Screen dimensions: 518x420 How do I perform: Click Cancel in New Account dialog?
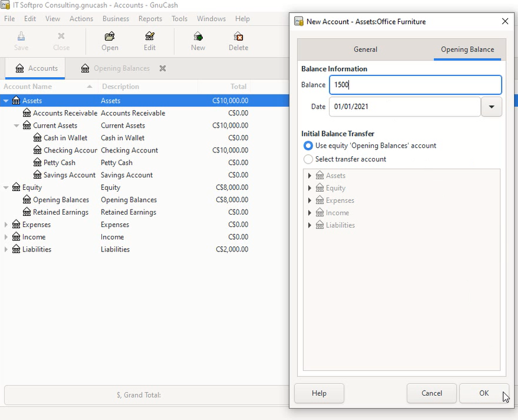click(x=432, y=393)
